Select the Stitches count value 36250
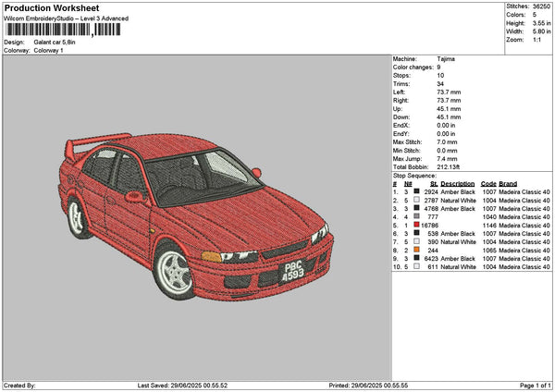The image size is (555, 392). (542, 6)
